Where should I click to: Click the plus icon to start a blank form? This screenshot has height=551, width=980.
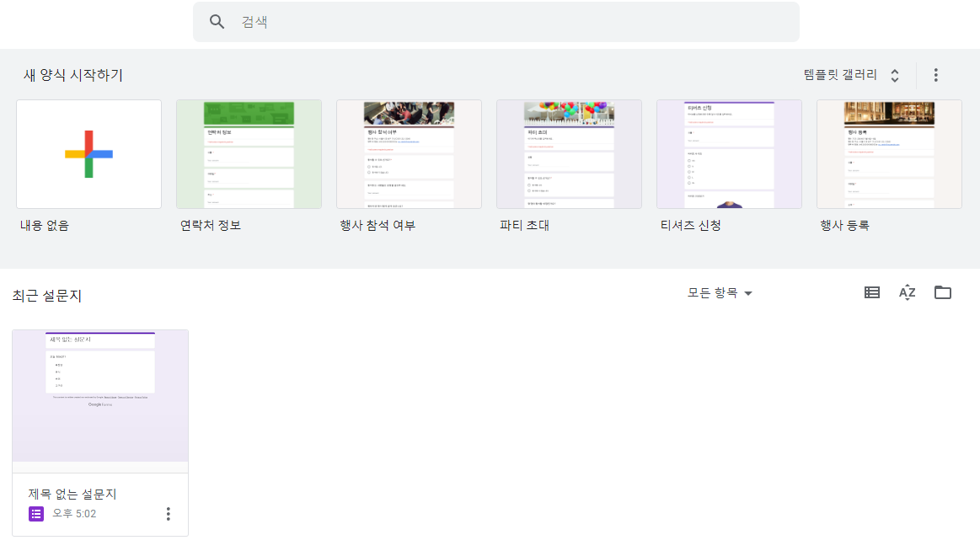(x=88, y=153)
